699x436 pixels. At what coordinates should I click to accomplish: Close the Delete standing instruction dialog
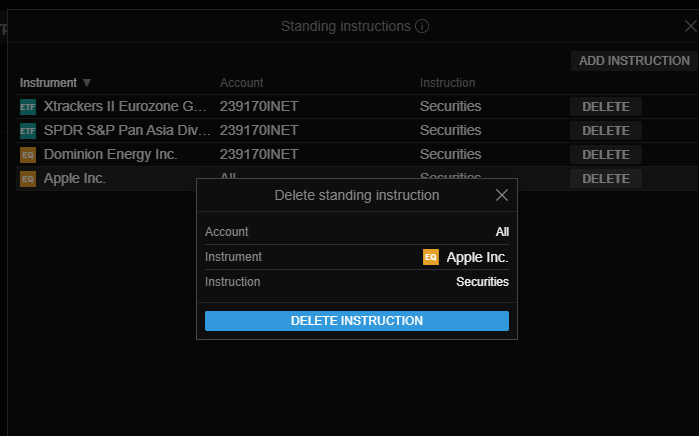click(x=502, y=195)
